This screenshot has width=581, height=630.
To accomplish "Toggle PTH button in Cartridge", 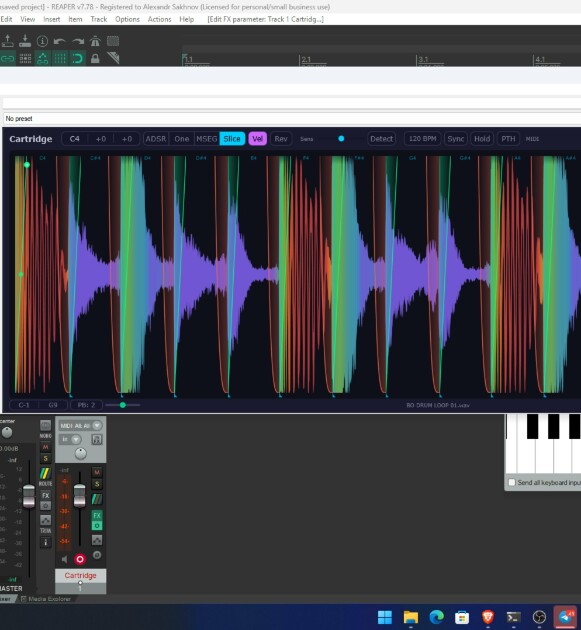I will 508,139.
